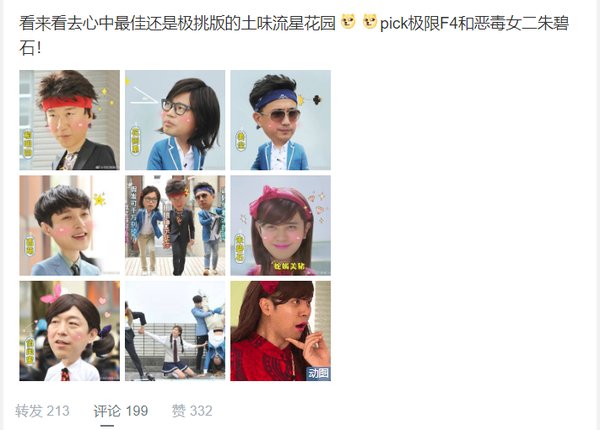600x430 pixels.
Task: Open the pigtails with pink bow thumbnail
Action: click(x=70, y=331)
